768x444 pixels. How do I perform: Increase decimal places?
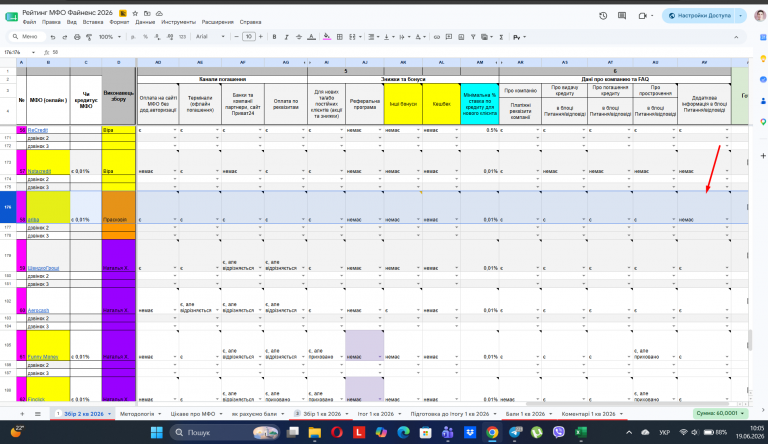pos(170,37)
